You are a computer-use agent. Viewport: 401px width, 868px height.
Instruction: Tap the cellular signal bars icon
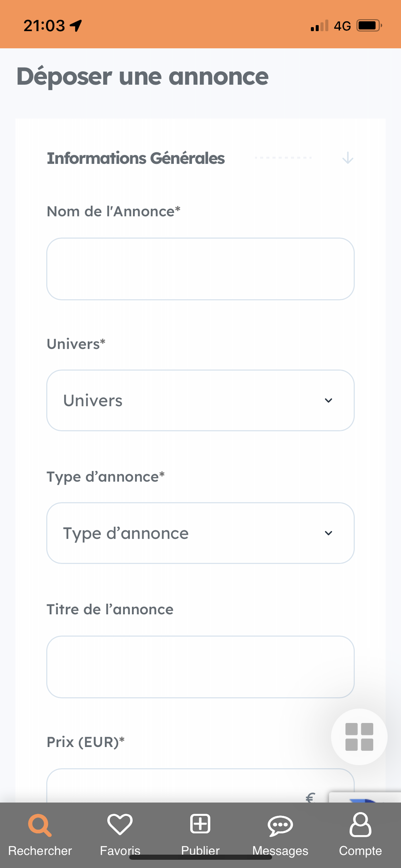tap(319, 25)
